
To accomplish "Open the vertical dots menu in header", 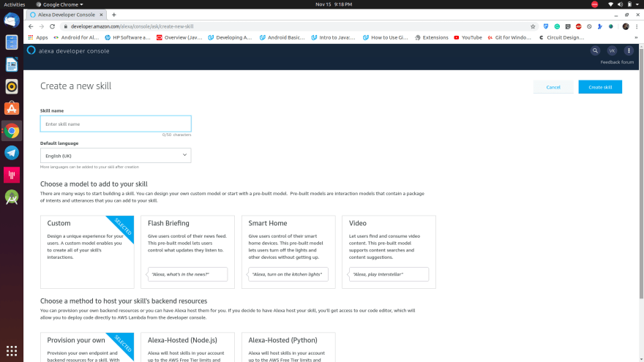I will 629,51.
